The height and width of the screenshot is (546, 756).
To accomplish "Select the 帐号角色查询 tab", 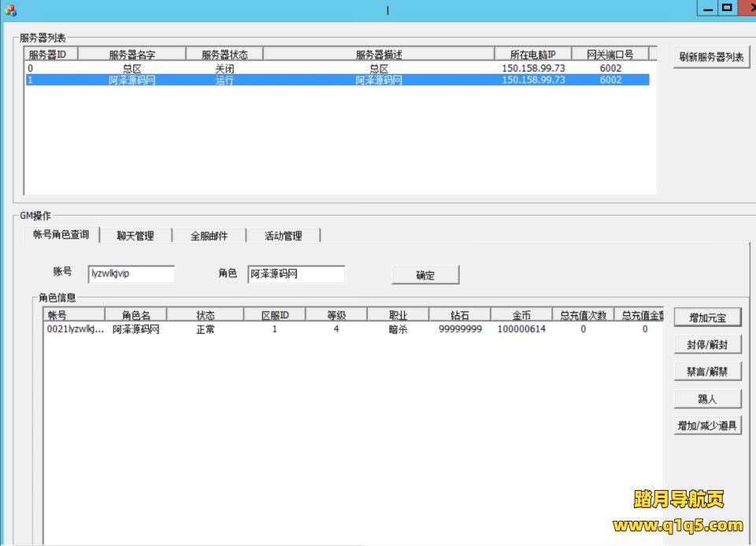I will click(x=61, y=235).
